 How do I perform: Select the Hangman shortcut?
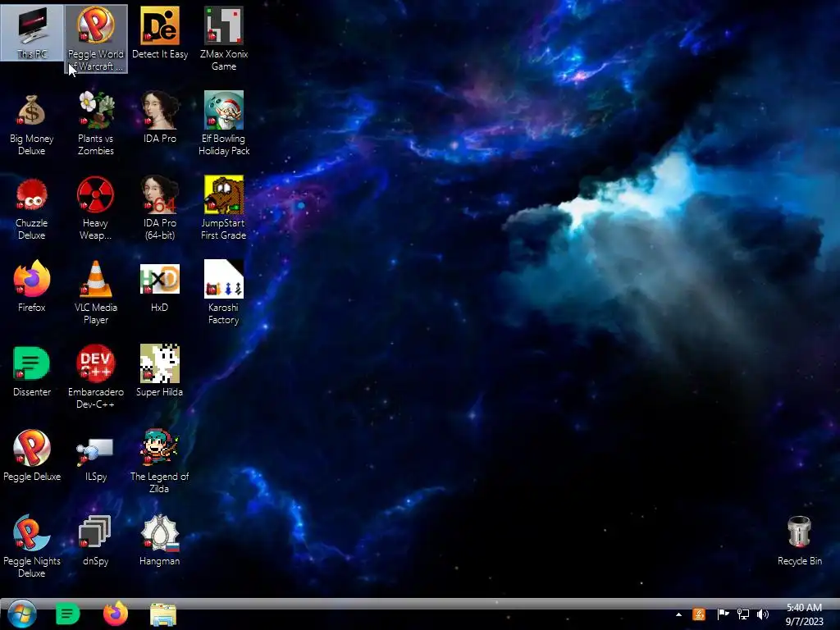point(160,541)
